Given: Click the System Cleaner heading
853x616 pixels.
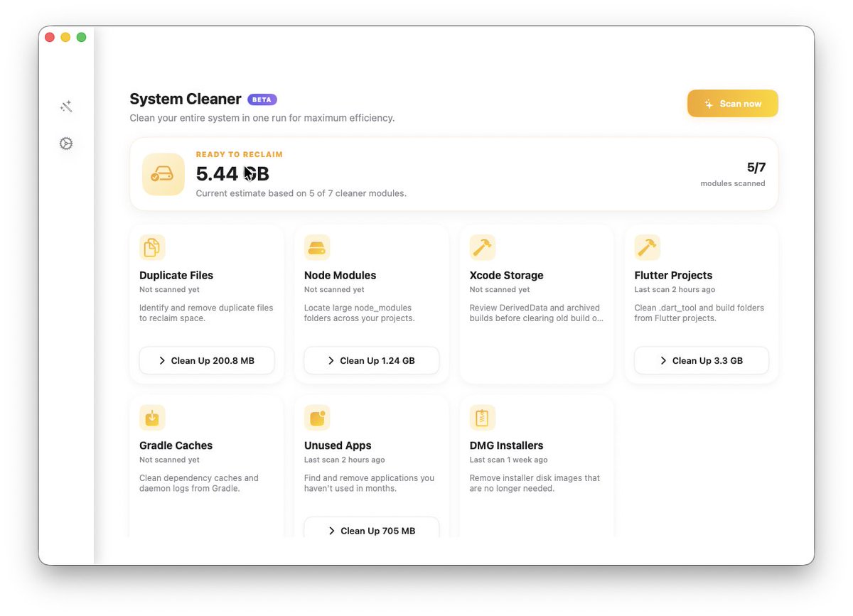Looking at the screenshot, I should (x=186, y=99).
